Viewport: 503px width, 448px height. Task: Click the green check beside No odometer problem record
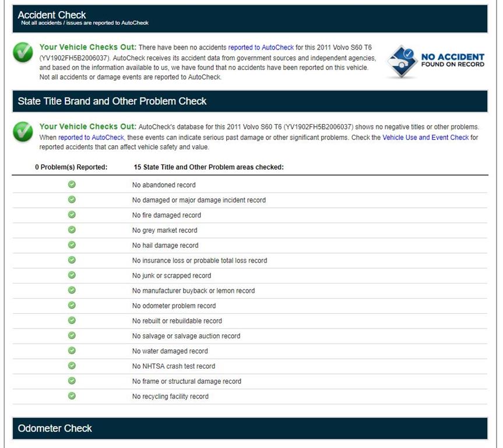click(x=72, y=305)
